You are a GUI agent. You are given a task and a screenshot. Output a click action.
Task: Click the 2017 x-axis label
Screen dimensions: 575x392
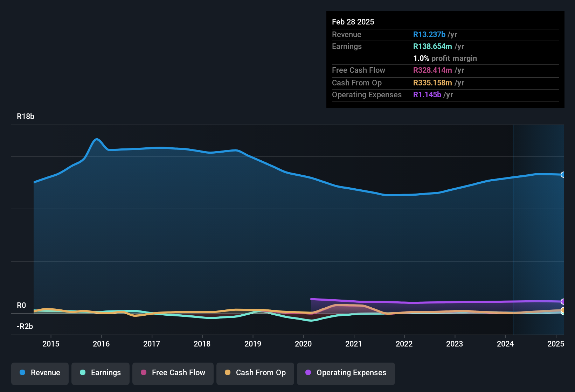click(152, 344)
